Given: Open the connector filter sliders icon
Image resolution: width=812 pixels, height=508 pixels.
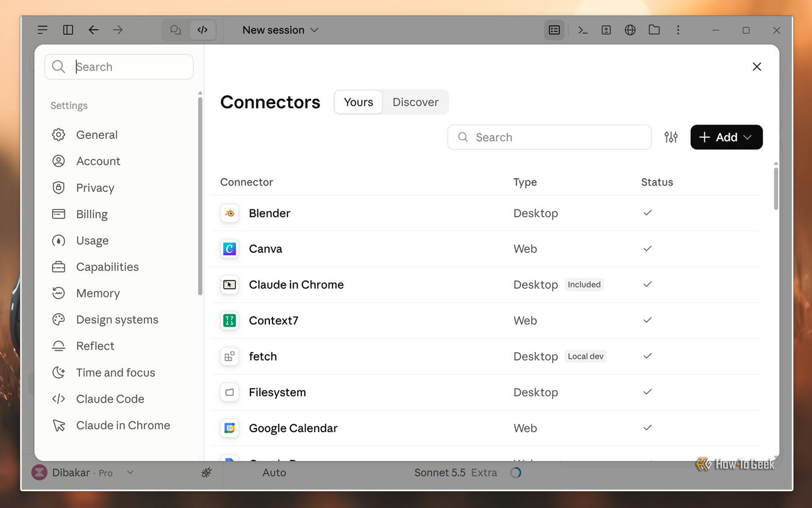Looking at the screenshot, I should coord(671,137).
